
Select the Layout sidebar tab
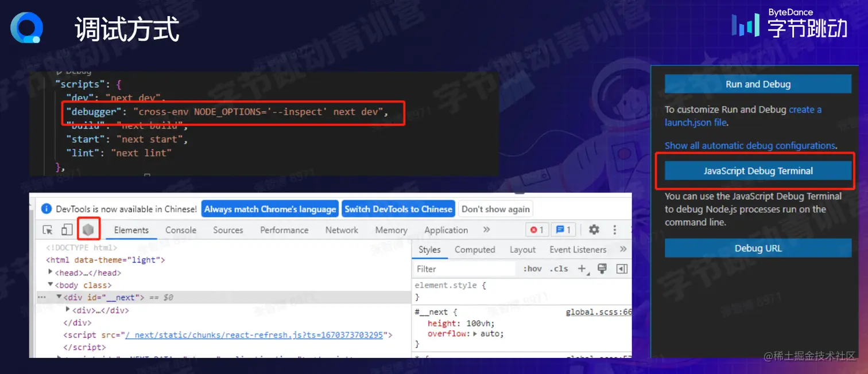coord(522,250)
